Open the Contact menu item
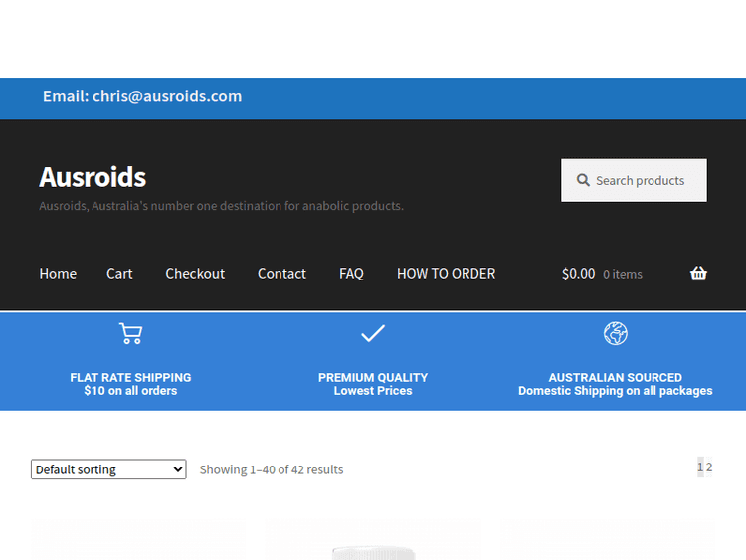Image resolution: width=746 pixels, height=560 pixels. coord(281,274)
